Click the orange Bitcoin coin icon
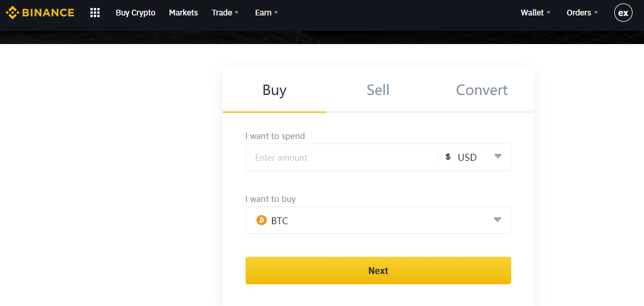This screenshot has width=644, height=306. click(x=261, y=220)
